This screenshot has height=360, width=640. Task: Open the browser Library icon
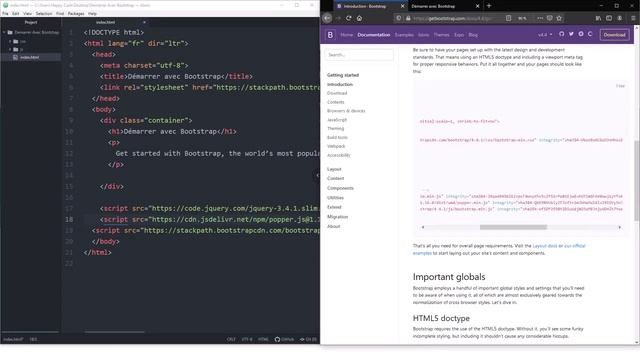[x=598, y=18]
